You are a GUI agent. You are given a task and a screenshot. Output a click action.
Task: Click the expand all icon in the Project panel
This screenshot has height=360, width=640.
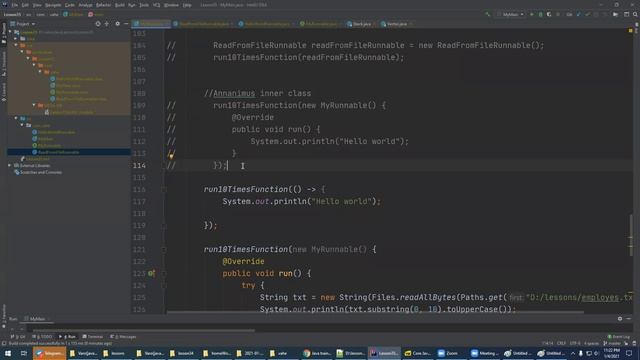pos(107,24)
